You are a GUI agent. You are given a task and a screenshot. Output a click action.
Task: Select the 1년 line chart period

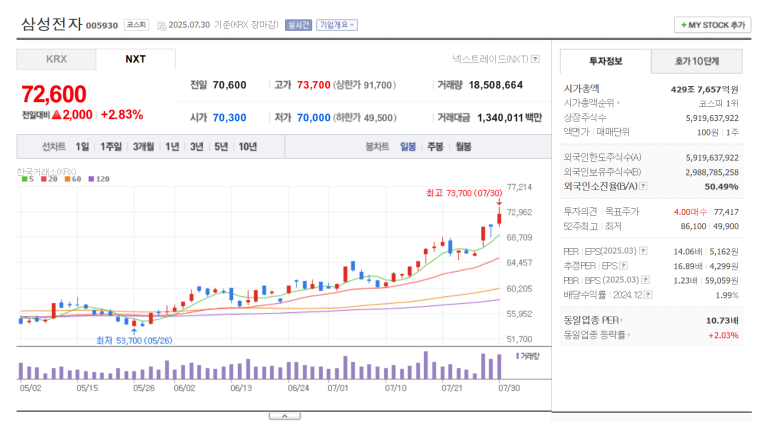[172, 147]
